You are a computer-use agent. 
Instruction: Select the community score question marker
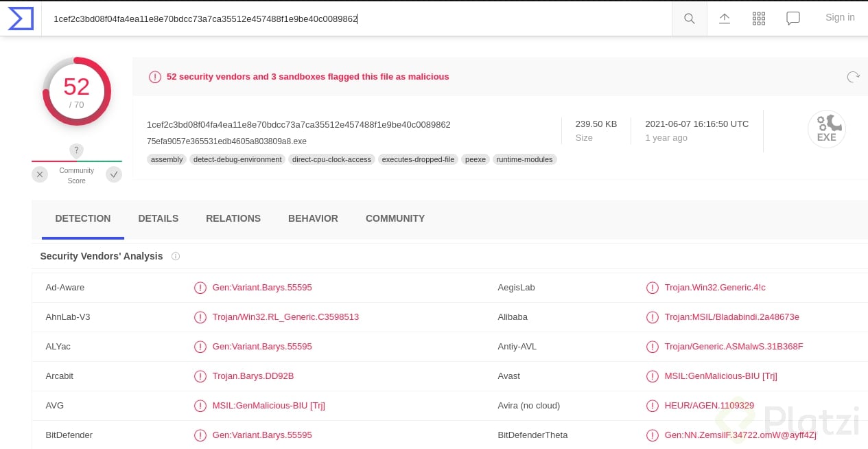click(77, 151)
